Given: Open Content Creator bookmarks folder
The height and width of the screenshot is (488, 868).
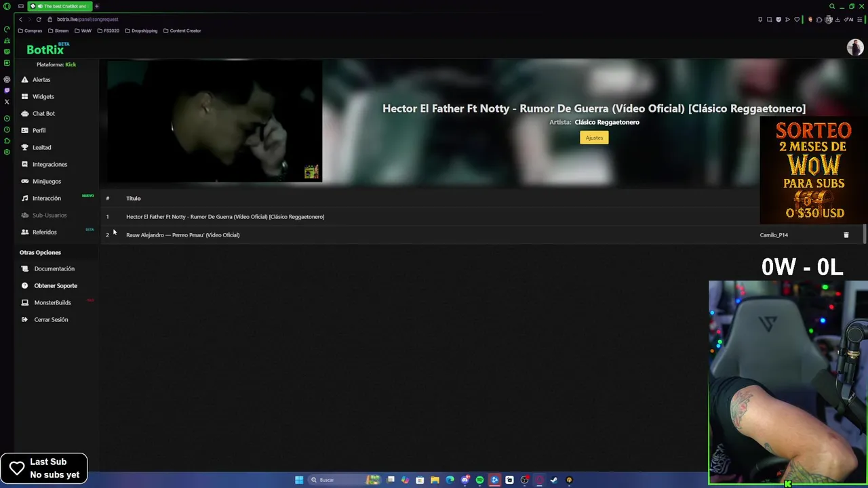Looking at the screenshot, I should tap(182, 30).
